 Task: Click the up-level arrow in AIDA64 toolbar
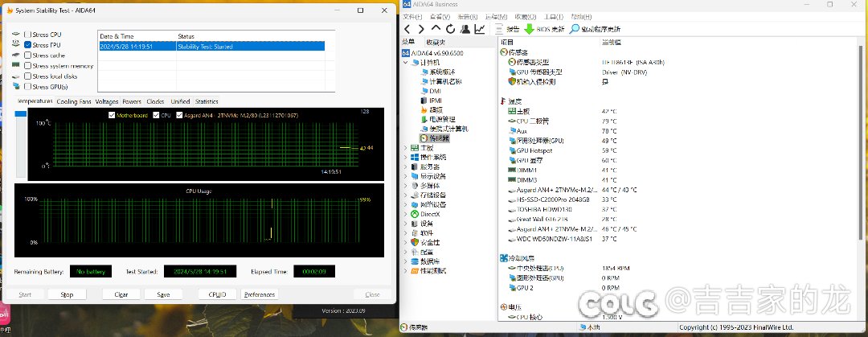click(x=436, y=29)
